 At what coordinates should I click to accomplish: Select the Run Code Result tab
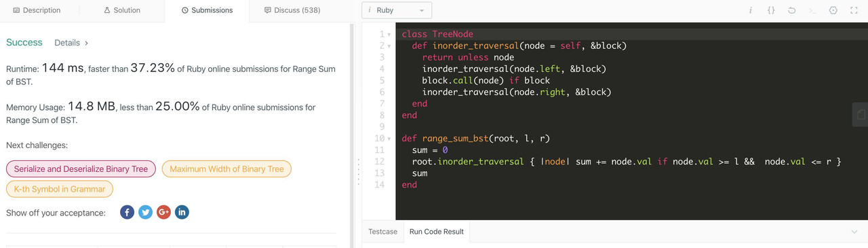tap(437, 232)
